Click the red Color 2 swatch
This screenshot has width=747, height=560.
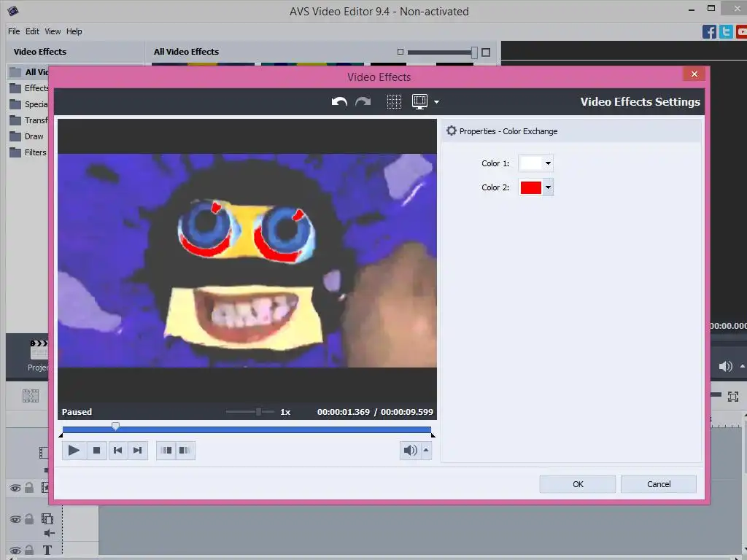(531, 187)
